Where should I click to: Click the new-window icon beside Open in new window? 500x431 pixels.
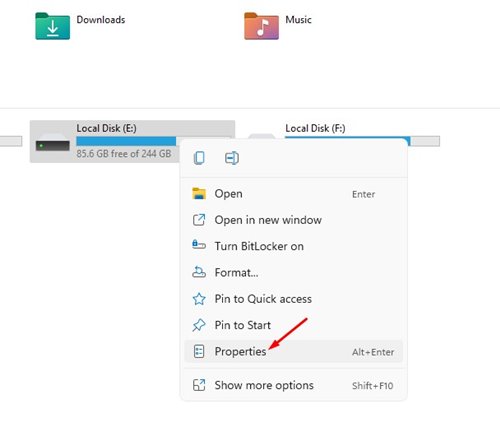click(x=199, y=220)
